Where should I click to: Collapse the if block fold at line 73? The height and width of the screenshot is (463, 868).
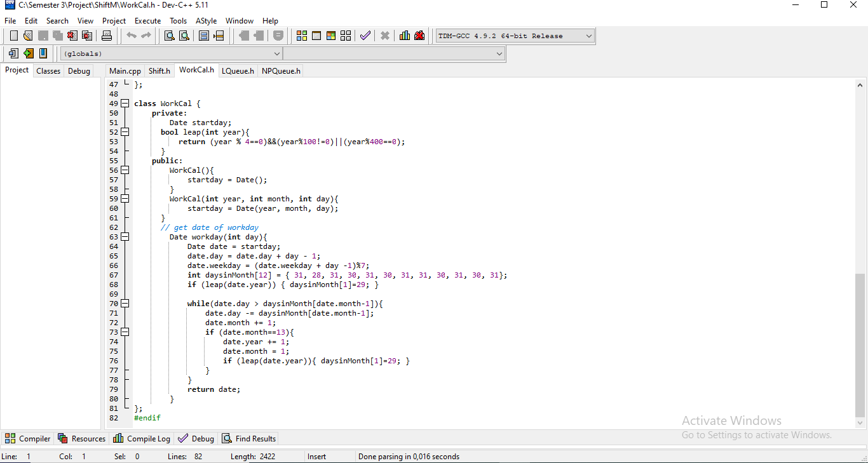click(125, 332)
